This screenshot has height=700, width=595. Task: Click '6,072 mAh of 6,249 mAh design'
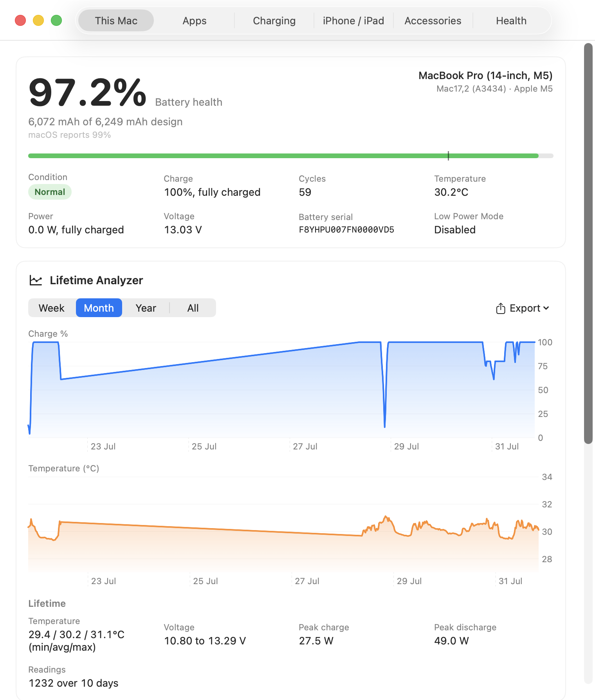pos(105,122)
